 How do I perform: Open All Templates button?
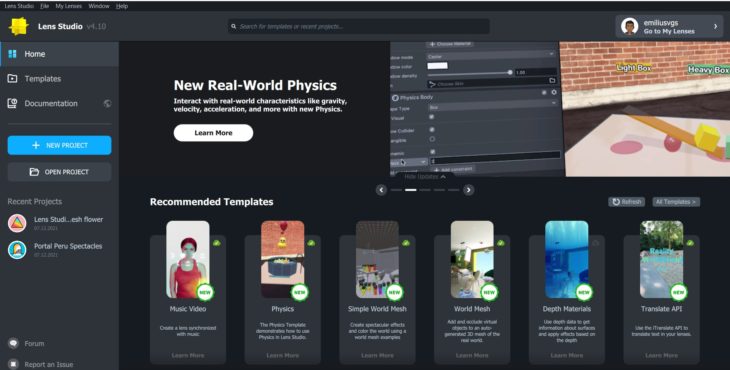point(676,202)
